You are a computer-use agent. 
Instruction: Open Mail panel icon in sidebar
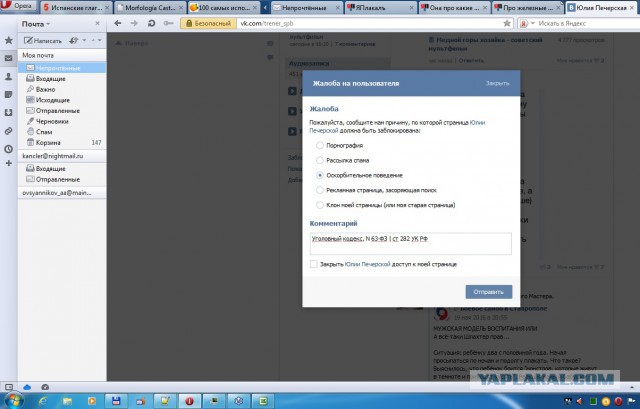(x=8, y=58)
